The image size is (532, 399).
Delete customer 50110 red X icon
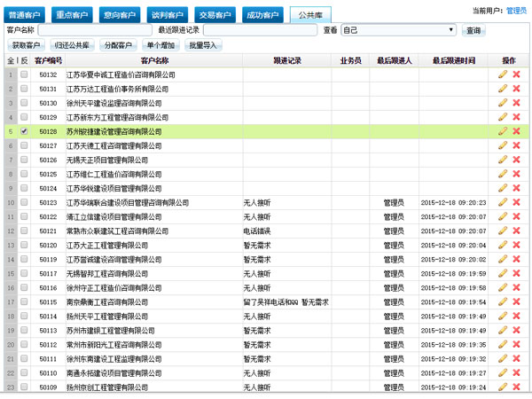pyautogui.click(x=516, y=373)
